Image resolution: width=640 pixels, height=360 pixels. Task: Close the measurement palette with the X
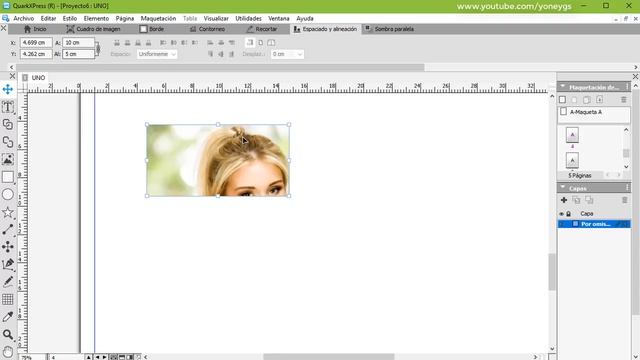point(3,28)
